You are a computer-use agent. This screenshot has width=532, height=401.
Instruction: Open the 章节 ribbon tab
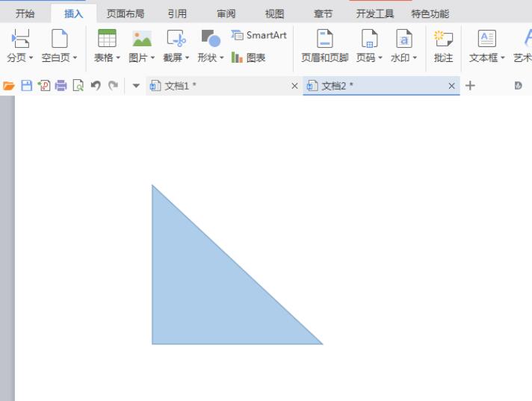(x=323, y=14)
